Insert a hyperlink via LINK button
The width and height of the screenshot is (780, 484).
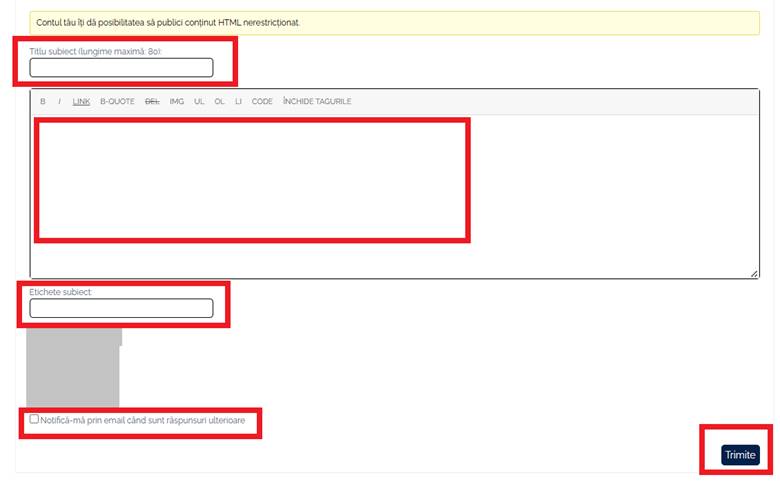(81, 102)
